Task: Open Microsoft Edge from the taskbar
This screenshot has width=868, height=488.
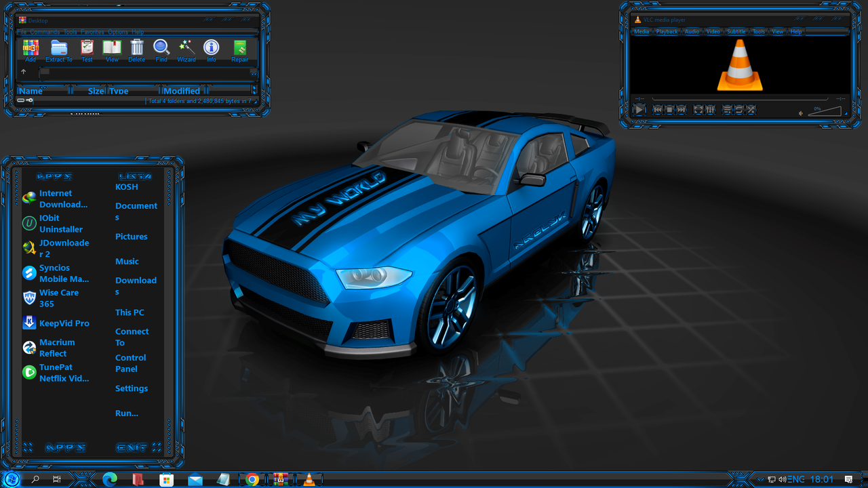Action: (110, 480)
